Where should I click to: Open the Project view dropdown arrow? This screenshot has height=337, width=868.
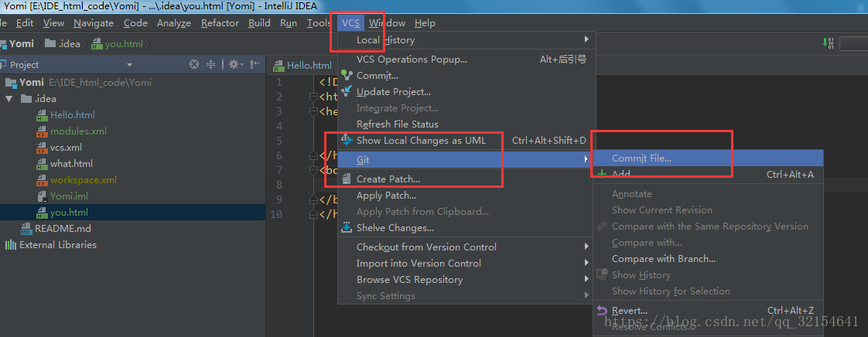tap(129, 65)
